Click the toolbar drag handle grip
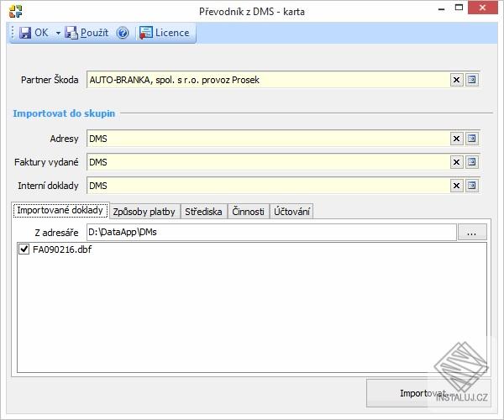This screenshot has height=420, width=504. point(13,33)
